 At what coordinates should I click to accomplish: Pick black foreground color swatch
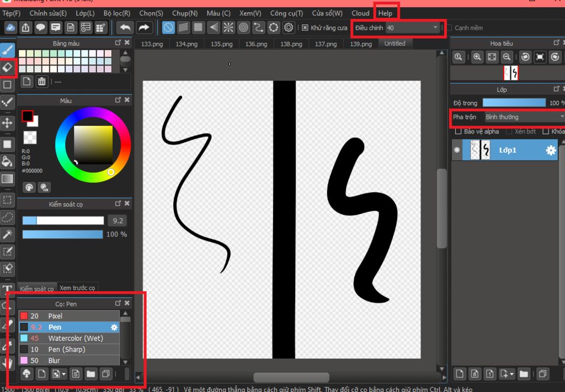[28, 116]
